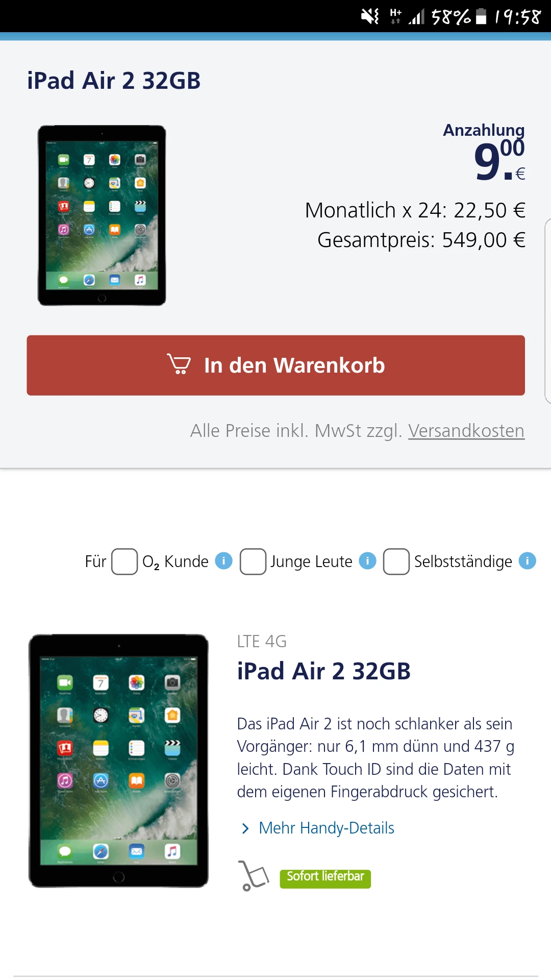
Task: Tap the muted sound icon in status bar
Action: click(x=370, y=16)
